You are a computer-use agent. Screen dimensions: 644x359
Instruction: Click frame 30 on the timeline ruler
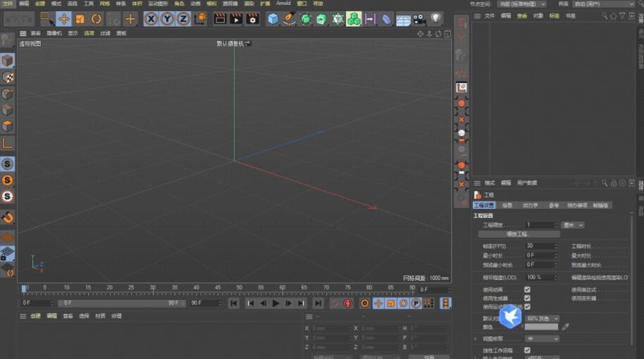(x=153, y=289)
